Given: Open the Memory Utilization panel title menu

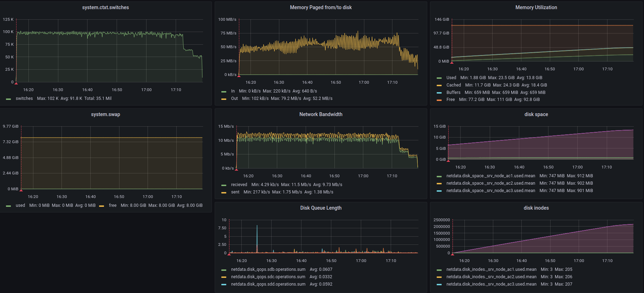Looking at the screenshot, I should (536, 7).
